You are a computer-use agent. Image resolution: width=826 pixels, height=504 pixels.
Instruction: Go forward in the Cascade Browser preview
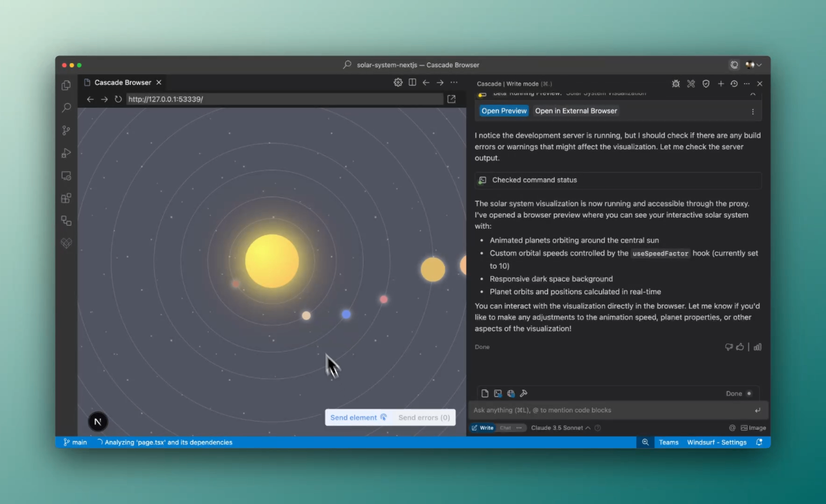[x=104, y=99]
